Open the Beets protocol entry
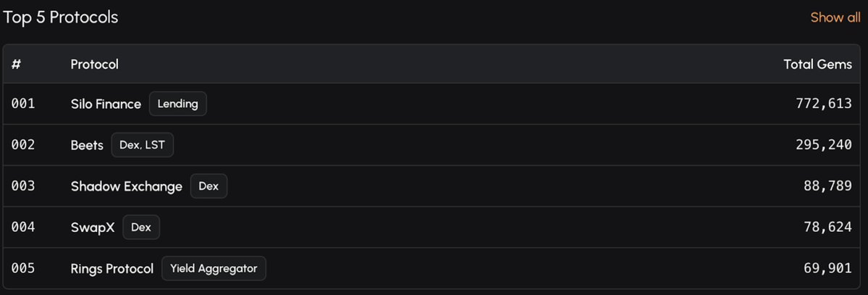 (87, 145)
